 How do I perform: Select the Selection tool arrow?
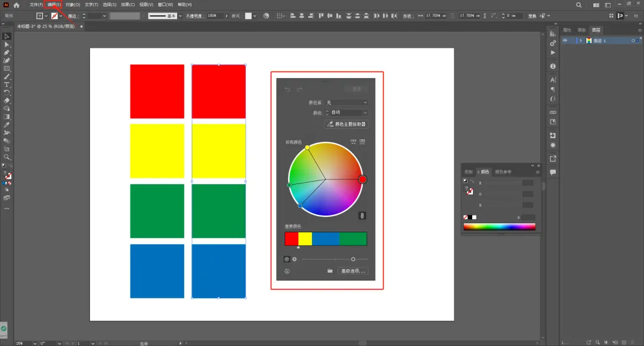click(x=7, y=36)
